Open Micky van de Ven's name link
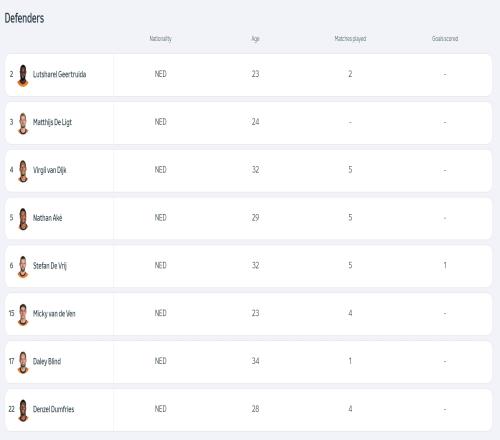 click(x=54, y=313)
